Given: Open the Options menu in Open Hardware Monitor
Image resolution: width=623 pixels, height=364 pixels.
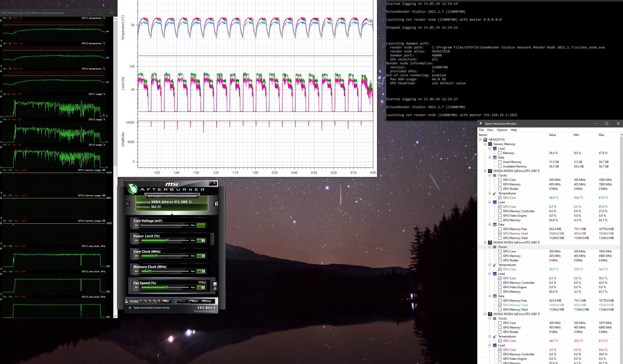Looking at the screenshot, I should coord(502,130).
